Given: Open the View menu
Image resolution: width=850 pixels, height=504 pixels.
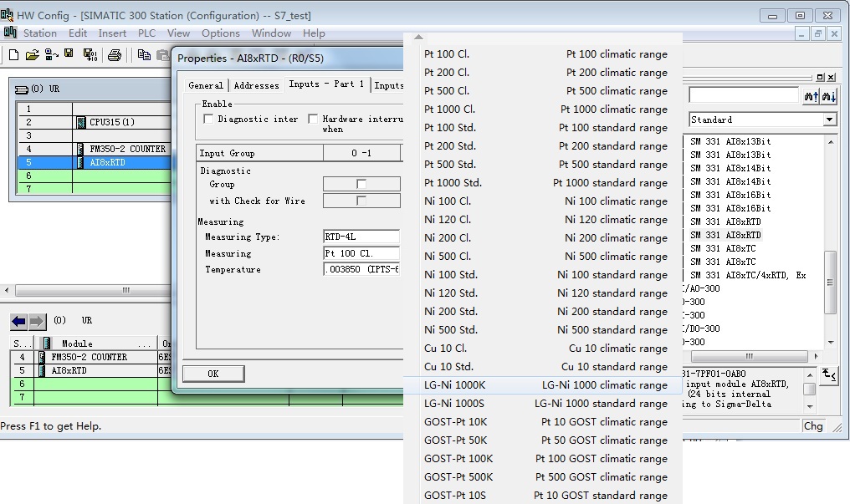Looking at the screenshot, I should pyautogui.click(x=178, y=33).
